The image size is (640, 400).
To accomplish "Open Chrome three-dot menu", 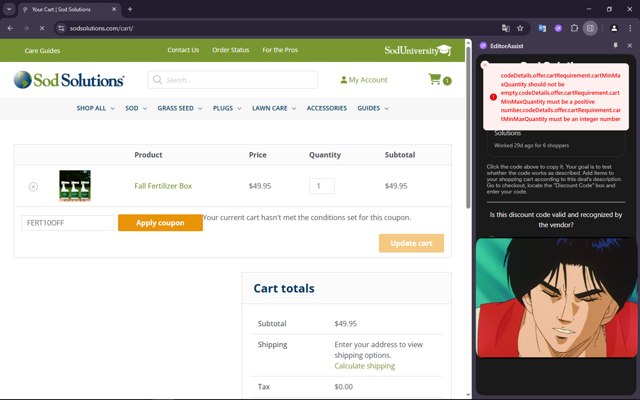I will pyautogui.click(x=630, y=28).
